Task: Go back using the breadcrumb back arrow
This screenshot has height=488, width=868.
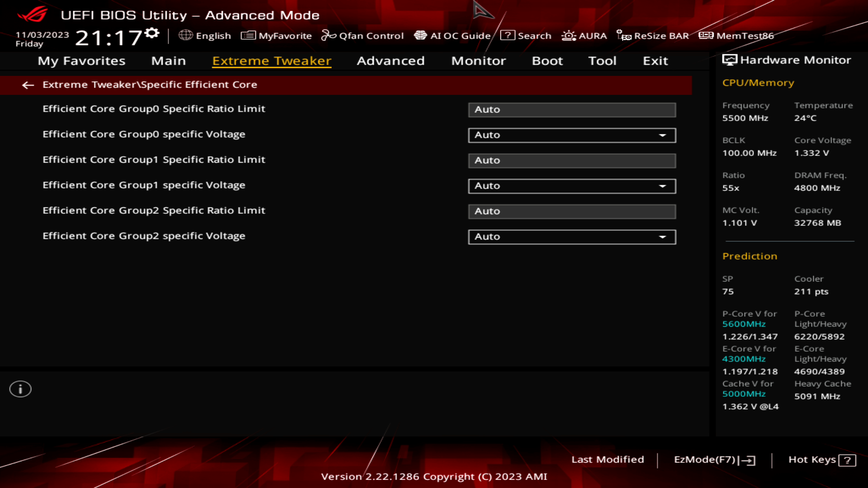Action: click(x=28, y=85)
